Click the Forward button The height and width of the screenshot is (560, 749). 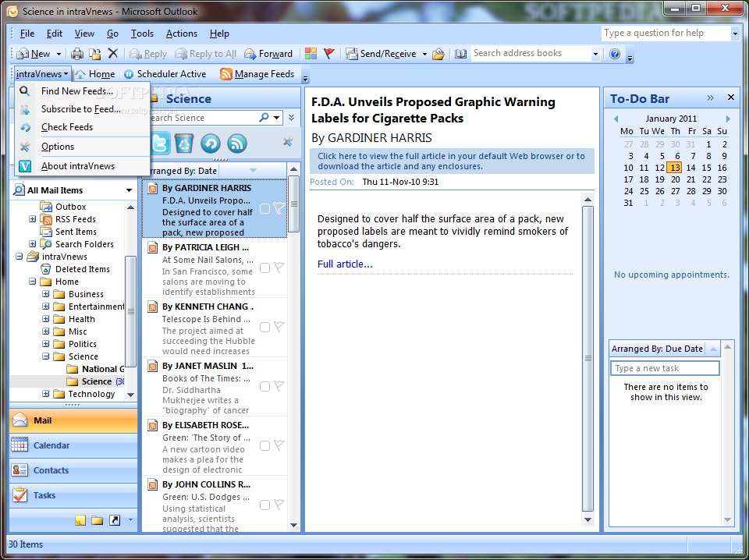268,54
